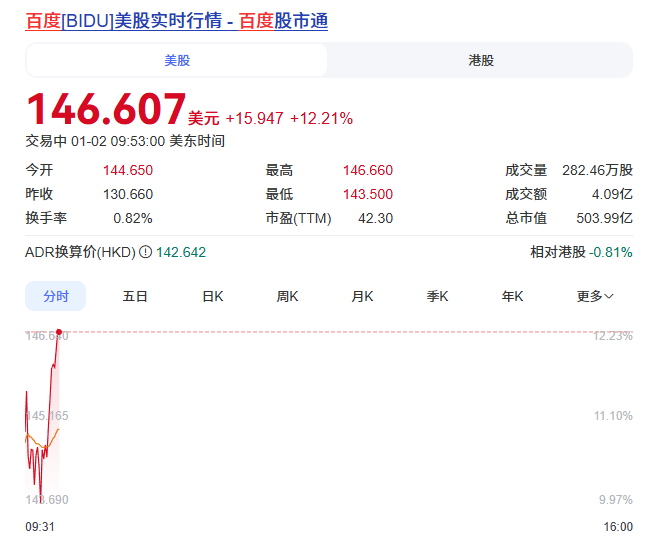Switch to the 港股 market tab
Viewport: 661px width, 541px height.
click(x=480, y=60)
